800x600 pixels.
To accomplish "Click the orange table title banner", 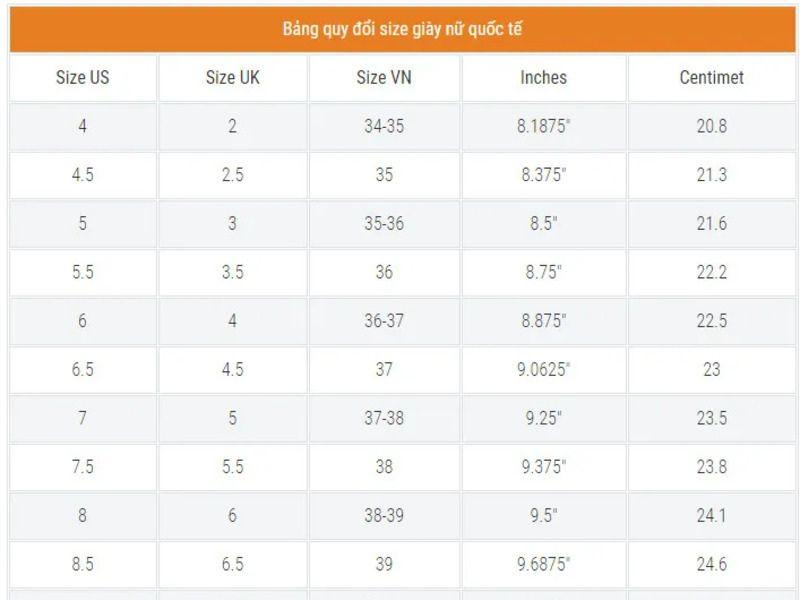I will (x=400, y=28).
